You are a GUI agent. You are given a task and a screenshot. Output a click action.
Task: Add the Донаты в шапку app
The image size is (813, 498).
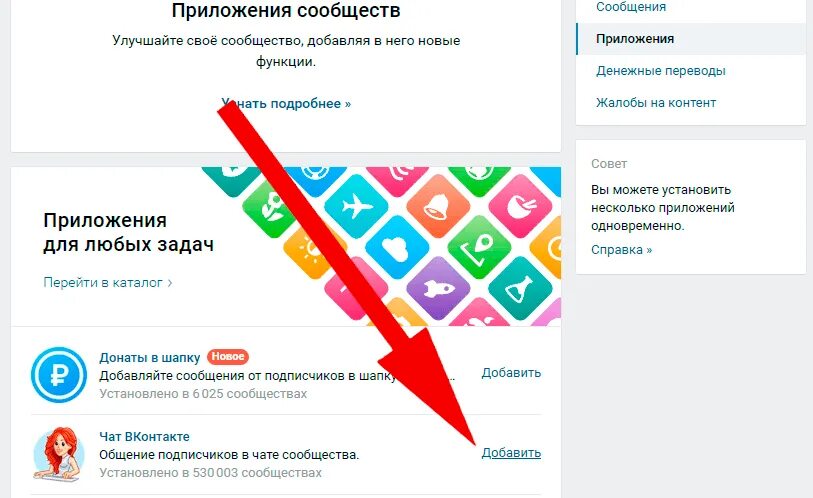click(511, 372)
